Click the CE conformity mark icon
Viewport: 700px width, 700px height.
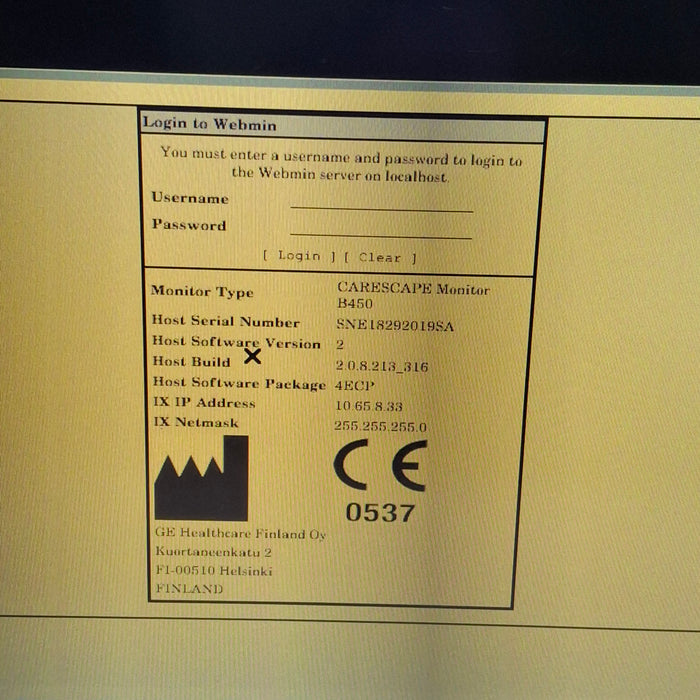coord(380,465)
